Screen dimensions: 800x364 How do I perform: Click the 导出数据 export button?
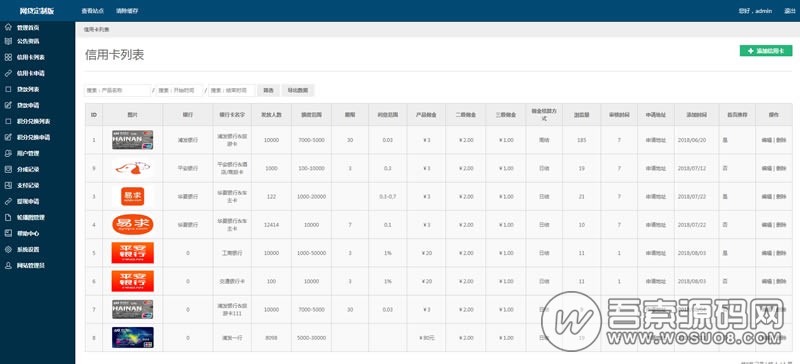coord(298,90)
